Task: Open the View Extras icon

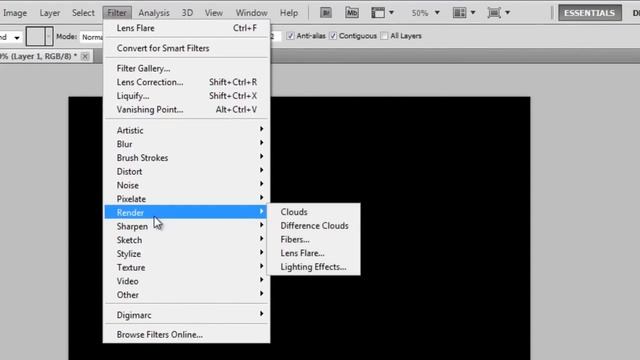Action: (378, 13)
